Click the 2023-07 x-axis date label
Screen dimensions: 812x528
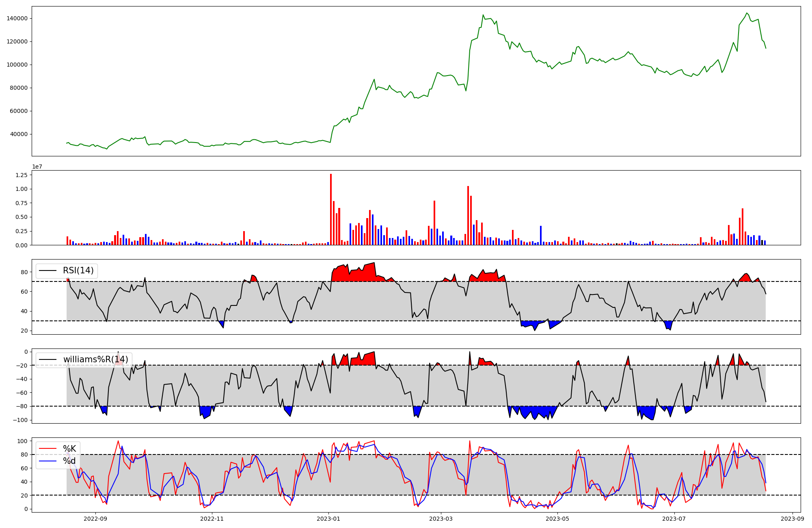pos(674,519)
